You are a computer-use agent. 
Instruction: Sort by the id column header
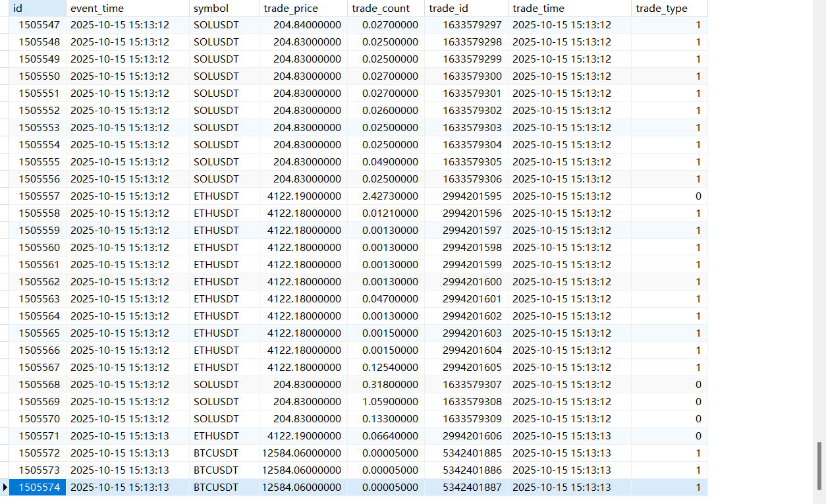(x=38, y=9)
